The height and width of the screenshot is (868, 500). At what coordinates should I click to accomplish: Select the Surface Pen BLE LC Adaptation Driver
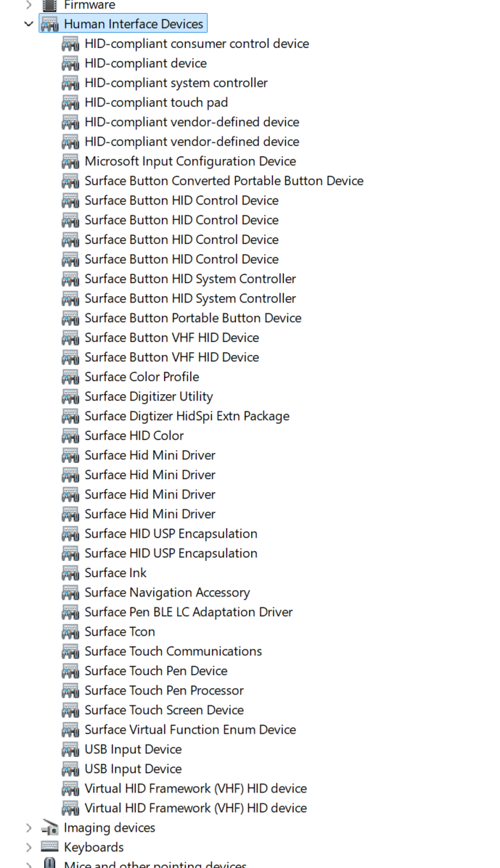[x=188, y=612]
